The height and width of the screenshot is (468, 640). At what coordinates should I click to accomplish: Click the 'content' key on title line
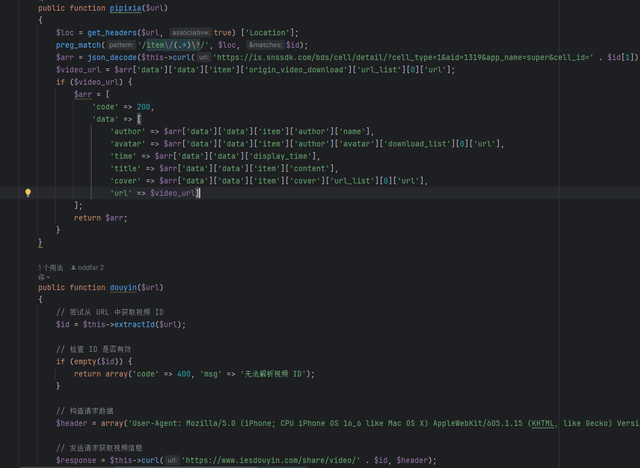(310, 169)
